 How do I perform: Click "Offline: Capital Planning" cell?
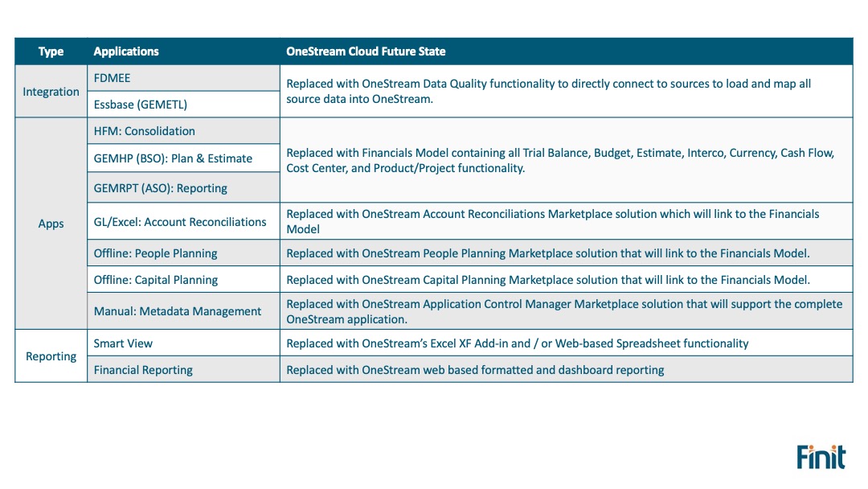click(x=183, y=279)
